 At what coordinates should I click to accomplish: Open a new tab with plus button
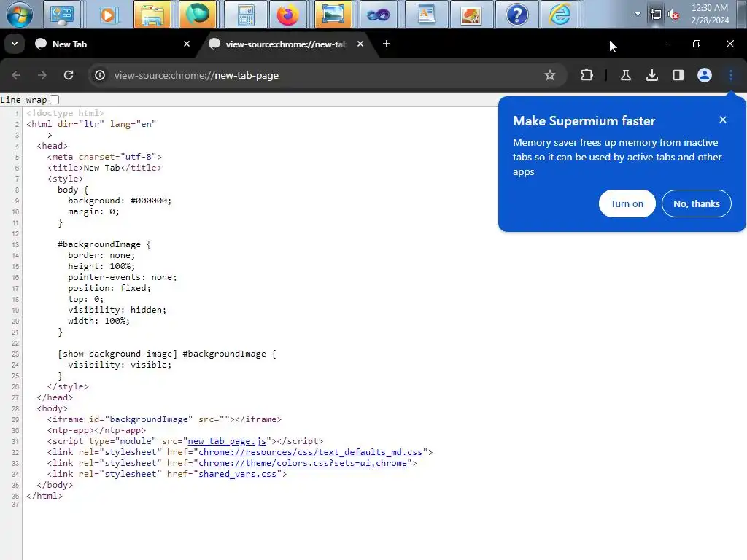[x=387, y=44]
